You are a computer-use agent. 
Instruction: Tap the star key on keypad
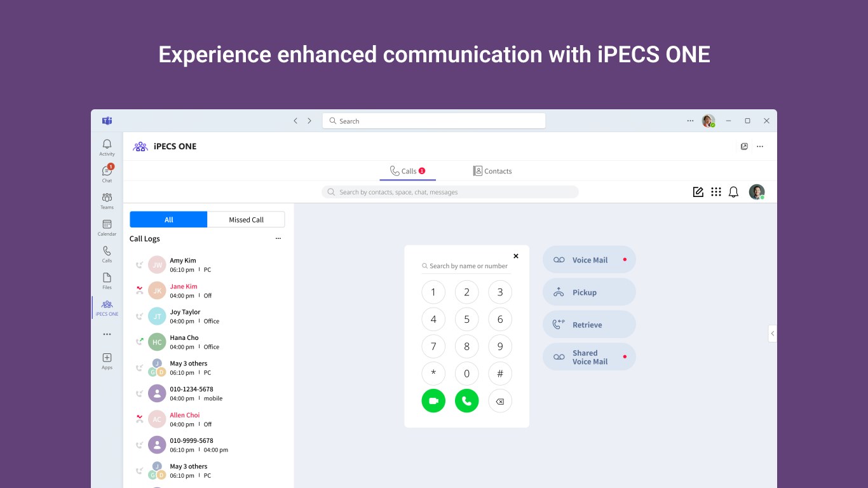[x=433, y=374]
